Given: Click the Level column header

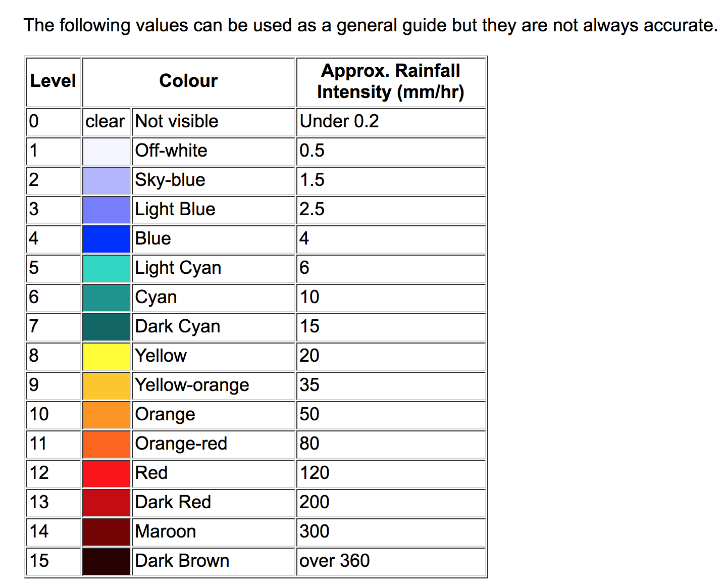Looking at the screenshot, I should coord(54,82).
